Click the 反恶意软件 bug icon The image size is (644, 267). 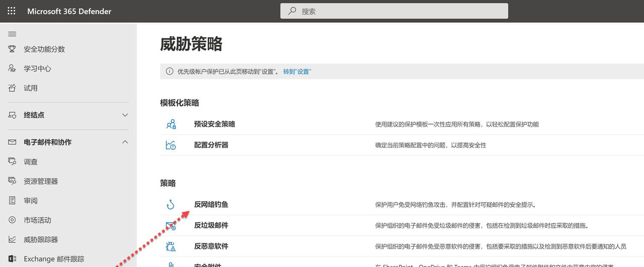(171, 246)
